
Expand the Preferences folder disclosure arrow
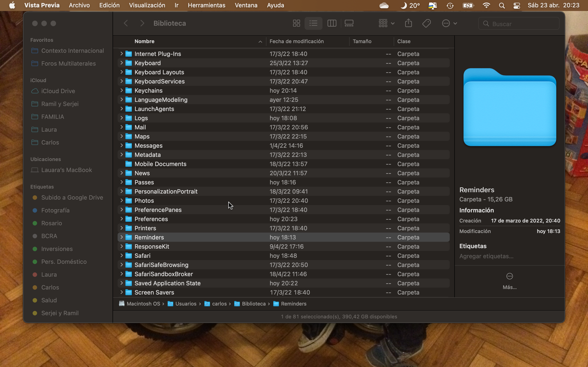(x=122, y=219)
